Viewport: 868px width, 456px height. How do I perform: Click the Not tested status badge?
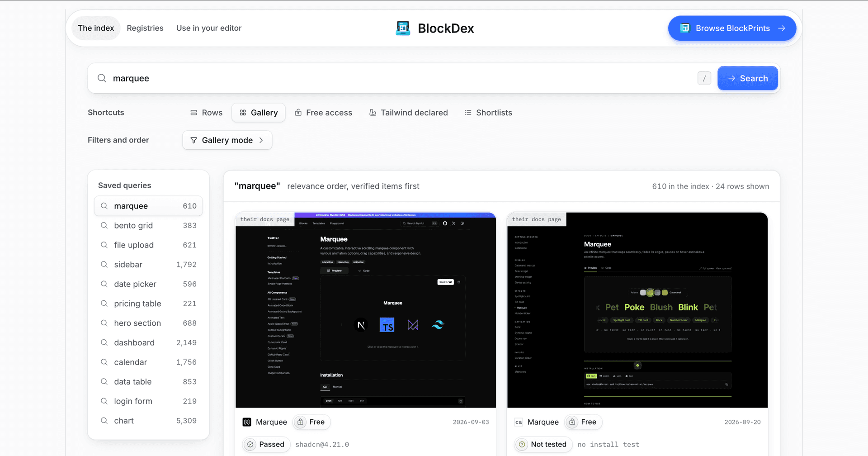click(543, 445)
